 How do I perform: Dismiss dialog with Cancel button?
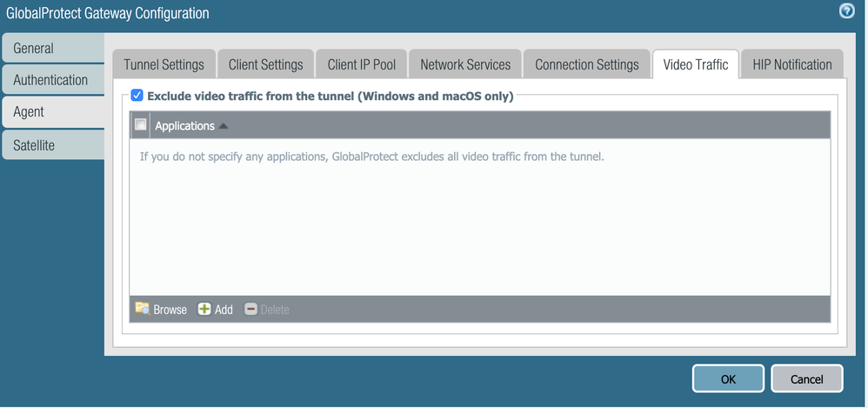coord(806,378)
